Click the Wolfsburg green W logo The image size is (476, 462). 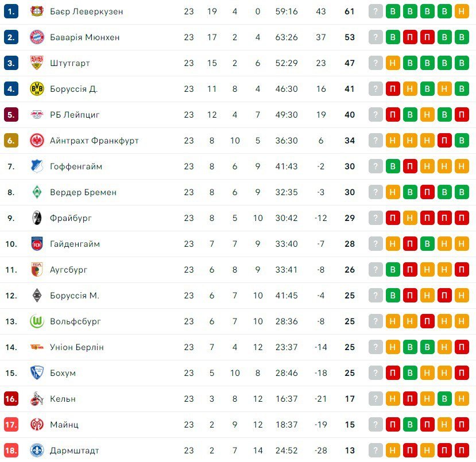pyautogui.click(x=37, y=321)
